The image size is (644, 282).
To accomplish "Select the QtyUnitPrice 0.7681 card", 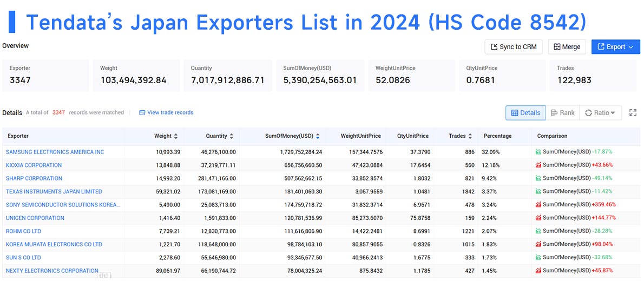I will [503, 76].
